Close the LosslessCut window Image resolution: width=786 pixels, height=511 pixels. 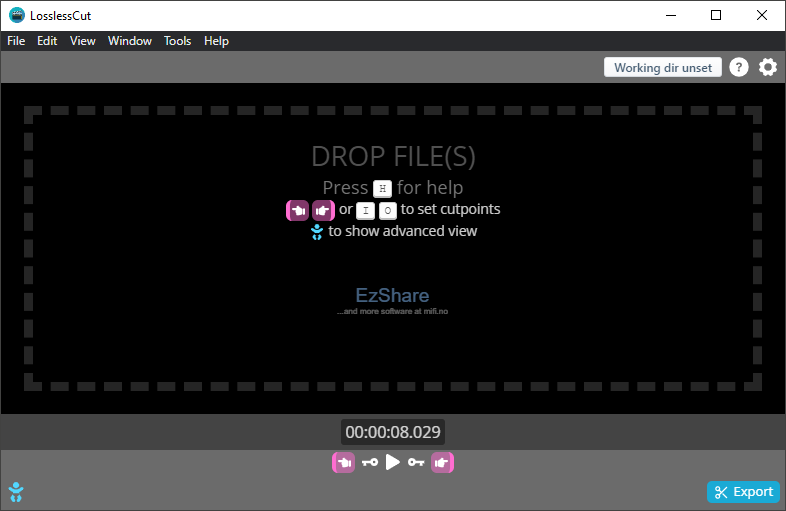[x=762, y=15]
